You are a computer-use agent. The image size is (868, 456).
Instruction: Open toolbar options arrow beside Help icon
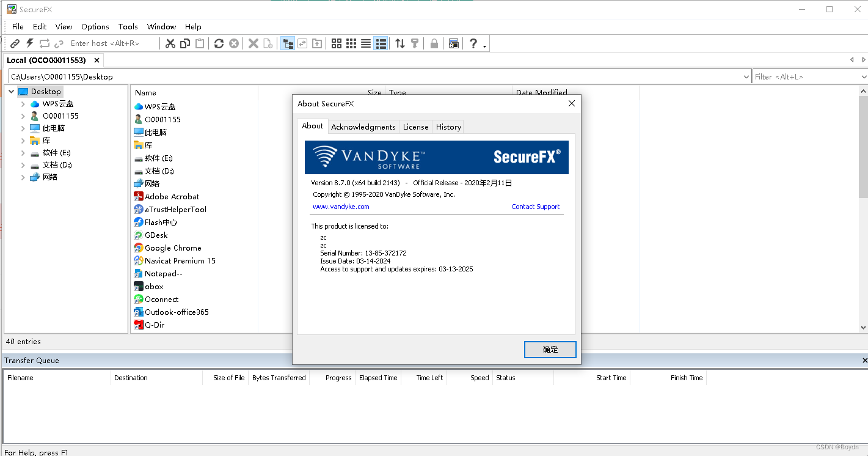(x=485, y=46)
